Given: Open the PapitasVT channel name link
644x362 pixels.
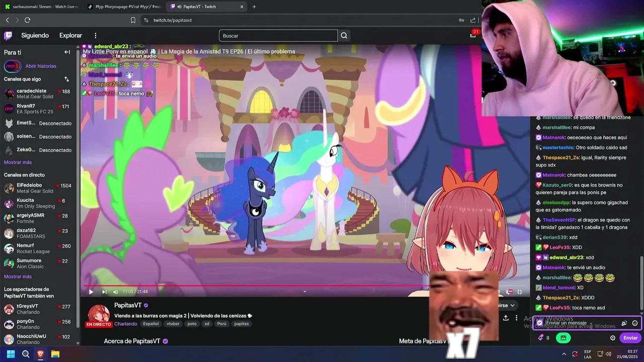Looking at the screenshot, I should [x=128, y=305].
